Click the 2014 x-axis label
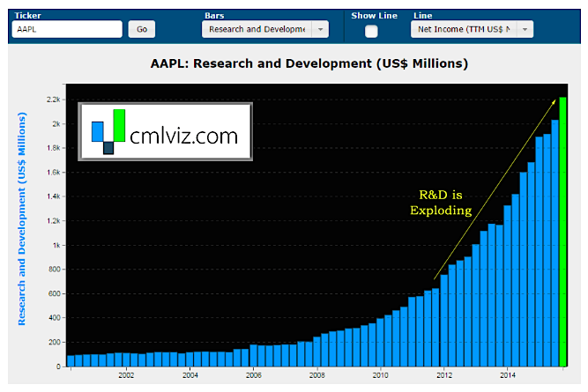The width and height of the screenshot is (588, 392). point(508,375)
